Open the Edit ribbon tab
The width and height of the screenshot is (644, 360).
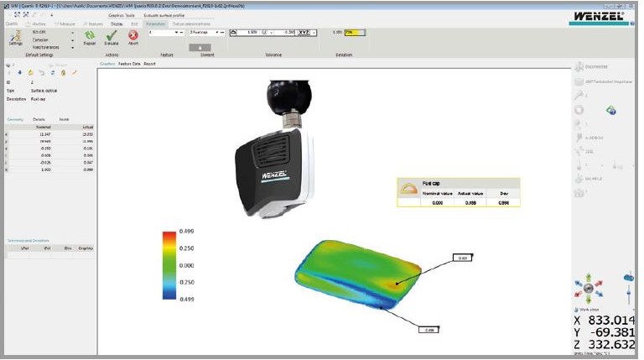[134, 23]
